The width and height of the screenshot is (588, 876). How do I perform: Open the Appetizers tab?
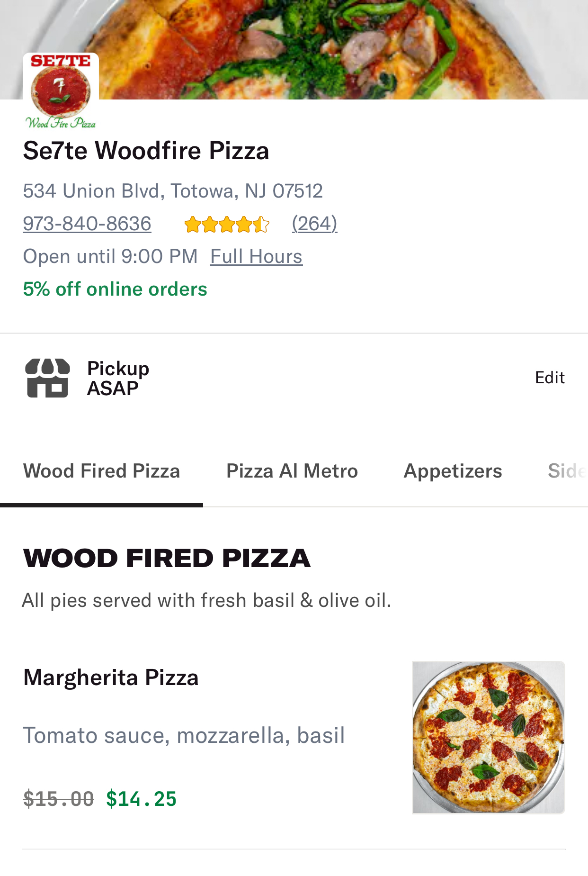pos(453,471)
